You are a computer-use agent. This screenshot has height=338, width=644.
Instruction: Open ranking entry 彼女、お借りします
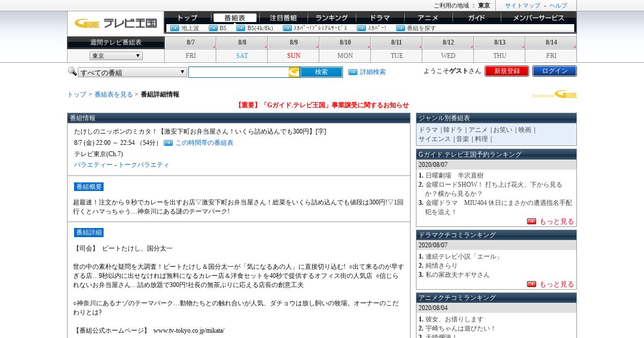[455, 319]
